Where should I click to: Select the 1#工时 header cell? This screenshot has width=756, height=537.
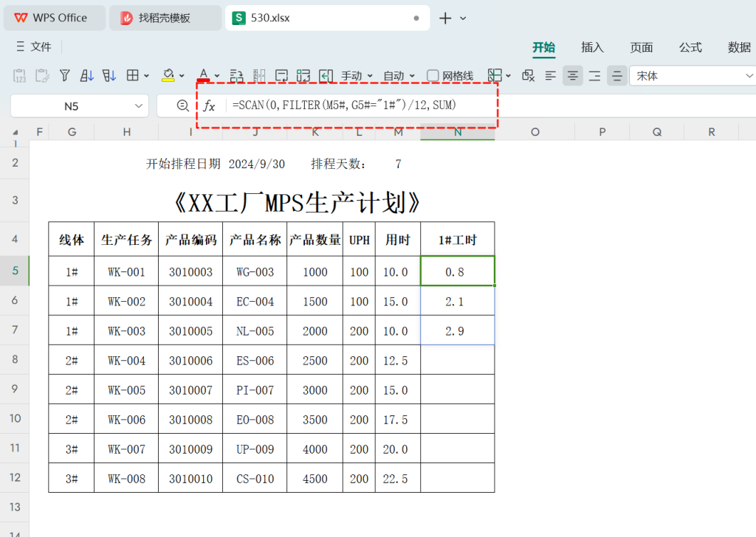458,239
